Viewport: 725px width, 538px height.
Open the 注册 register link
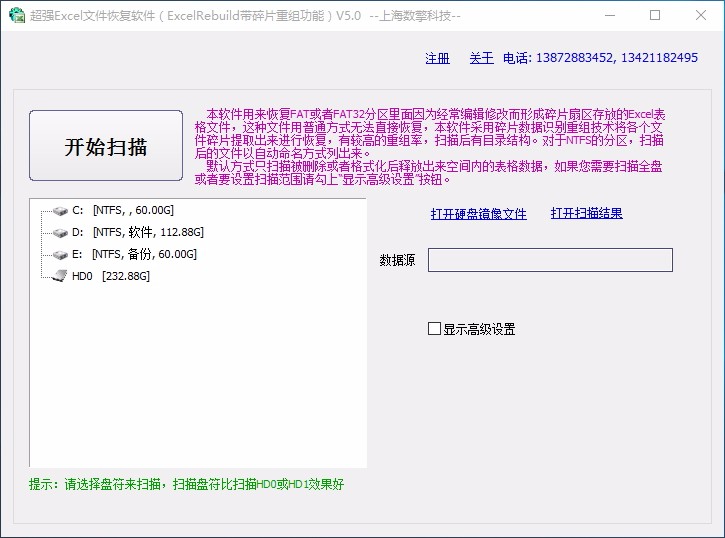point(437,58)
